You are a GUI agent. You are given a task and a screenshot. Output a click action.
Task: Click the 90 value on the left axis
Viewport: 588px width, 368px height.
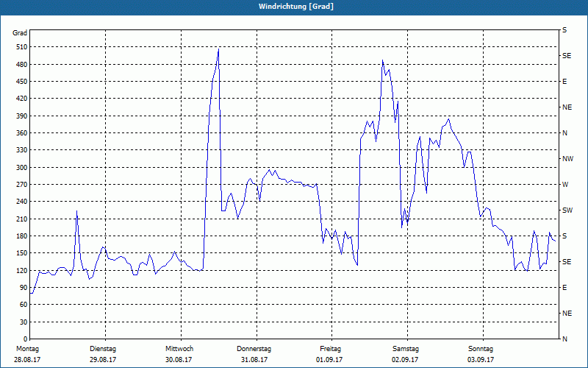(x=24, y=288)
